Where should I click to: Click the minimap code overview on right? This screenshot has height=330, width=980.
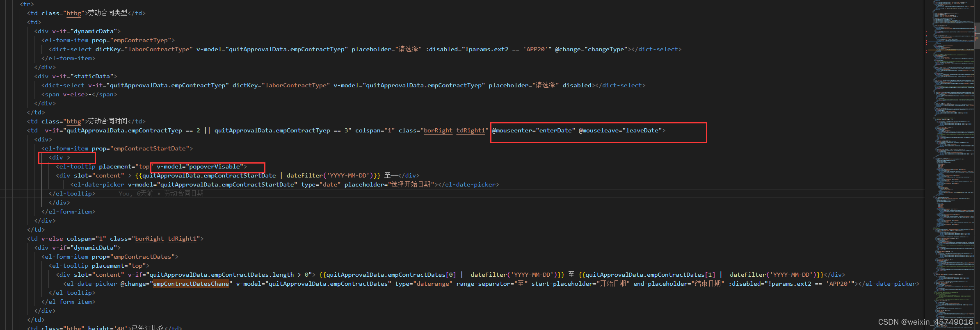954,164
